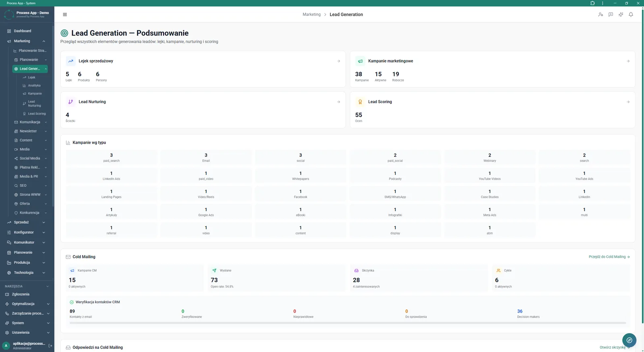644x352 pixels.
Task: Open the Lejek sprzedażowy card arrow
Action: tap(339, 61)
